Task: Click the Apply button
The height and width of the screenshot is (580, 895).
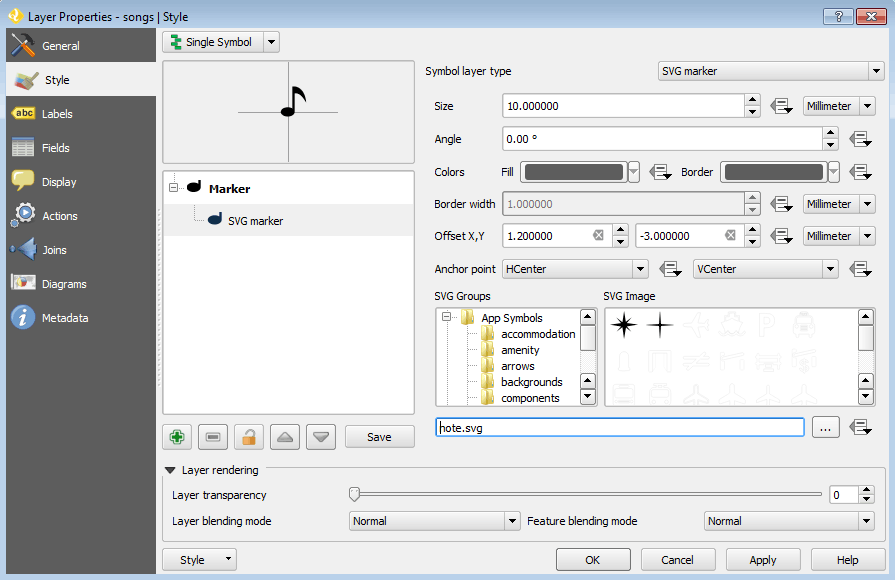Action: click(763, 560)
